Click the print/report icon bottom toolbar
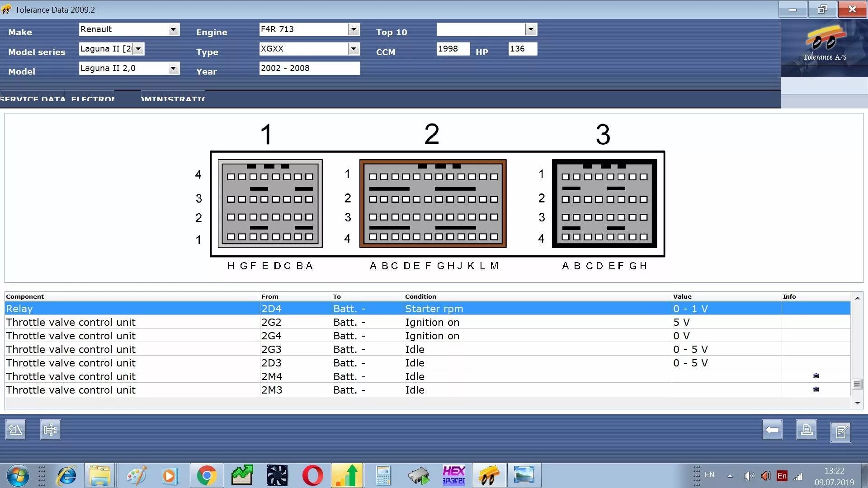This screenshot has height=488, width=868. pos(807,430)
